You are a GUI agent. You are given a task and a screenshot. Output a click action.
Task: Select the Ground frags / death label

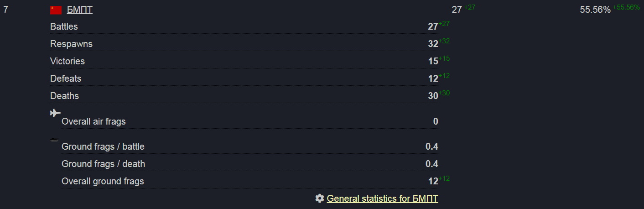tap(104, 164)
